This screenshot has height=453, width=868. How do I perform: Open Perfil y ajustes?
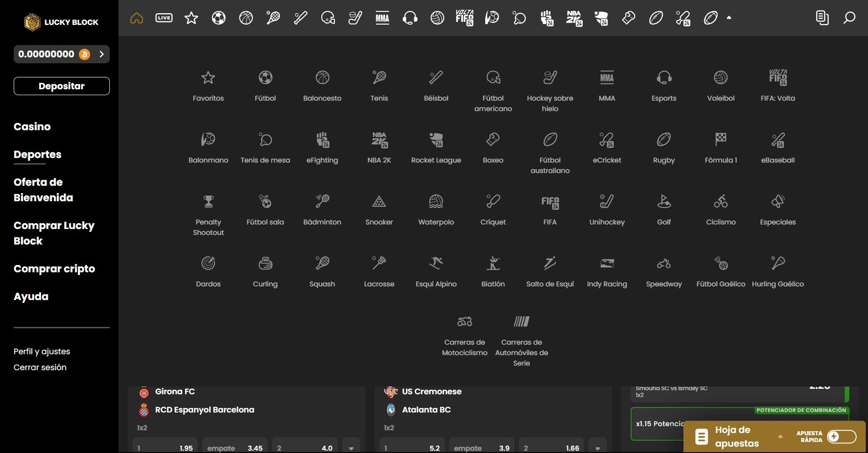click(42, 351)
